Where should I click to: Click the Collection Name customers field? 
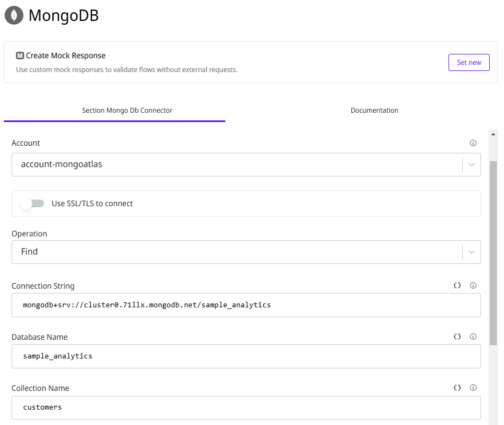tap(246, 407)
